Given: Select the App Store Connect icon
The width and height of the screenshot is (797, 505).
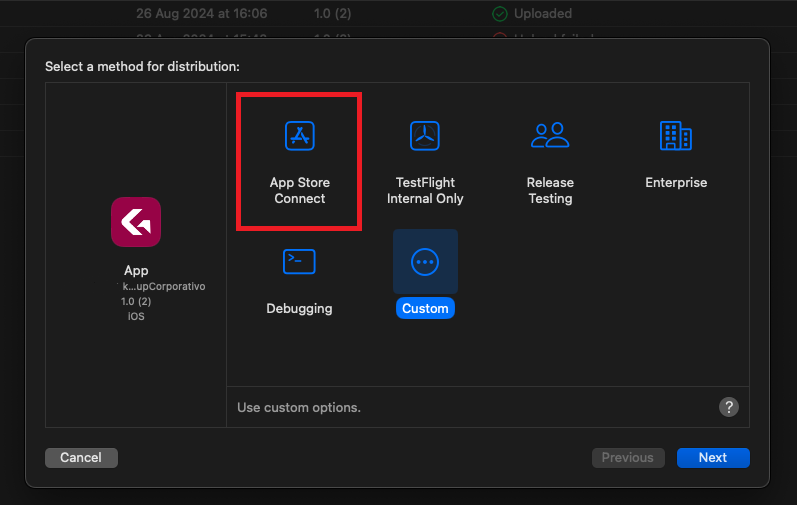Looking at the screenshot, I should [x=300, y=135].
